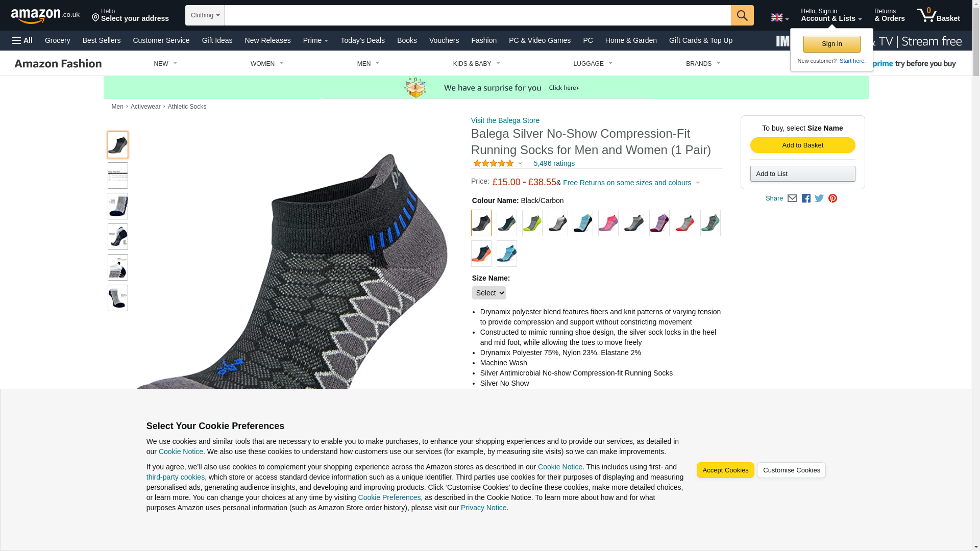Screen dimensions: 980x551
Task: Visit the Balega Store link
Action: 505,120
